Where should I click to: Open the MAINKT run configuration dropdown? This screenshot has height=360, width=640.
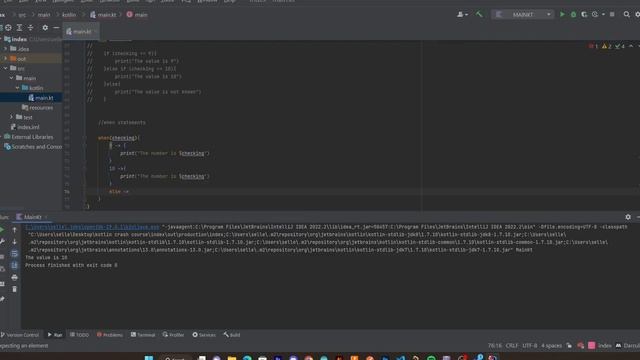[523, 14]
